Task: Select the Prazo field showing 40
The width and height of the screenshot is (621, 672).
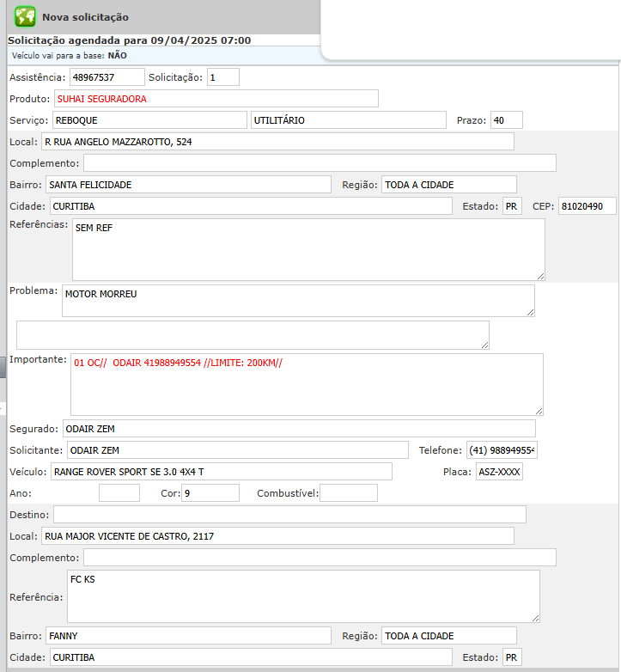Action: [x=506, y=120]
